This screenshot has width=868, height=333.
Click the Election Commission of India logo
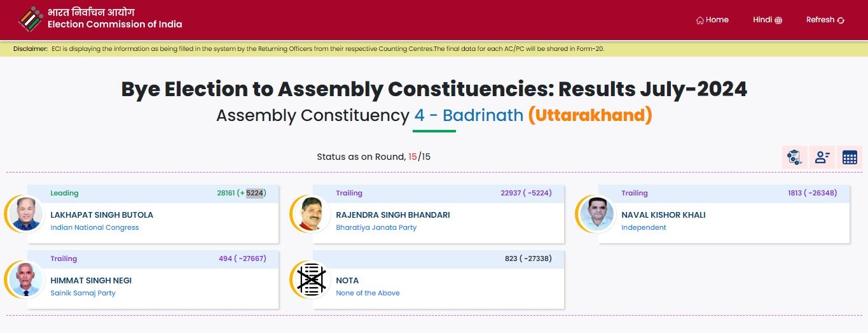tap(31, 19)
